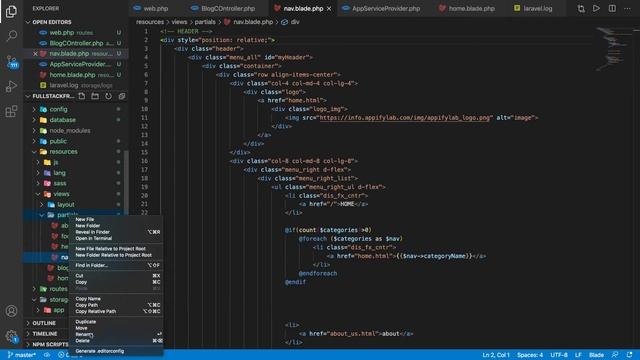Choose Generate .editorconfig from the context menu

(x=100, y=351)
